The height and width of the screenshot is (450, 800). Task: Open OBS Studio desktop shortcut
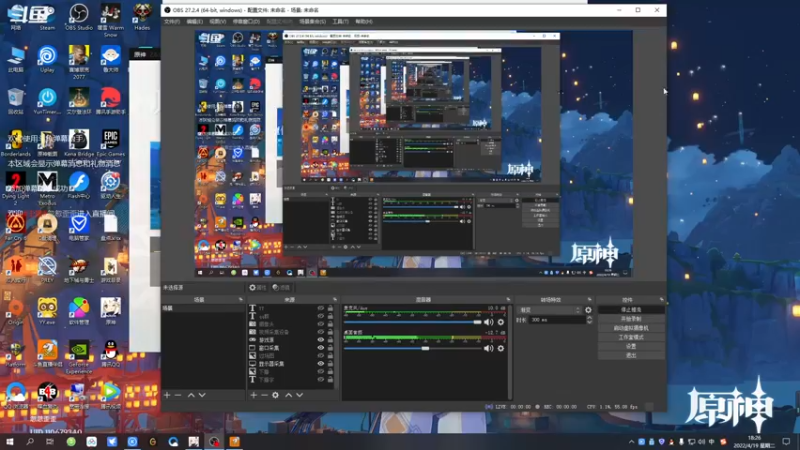pyautogui.click(x=79, y=17)
